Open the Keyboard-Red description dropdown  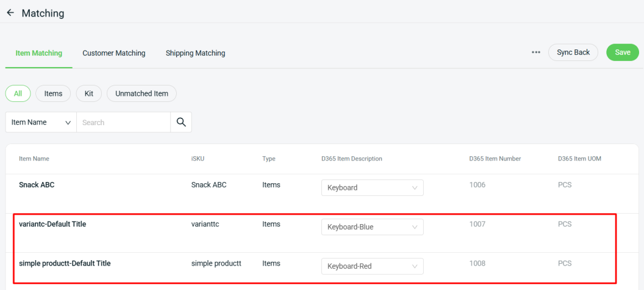(372, 266)
